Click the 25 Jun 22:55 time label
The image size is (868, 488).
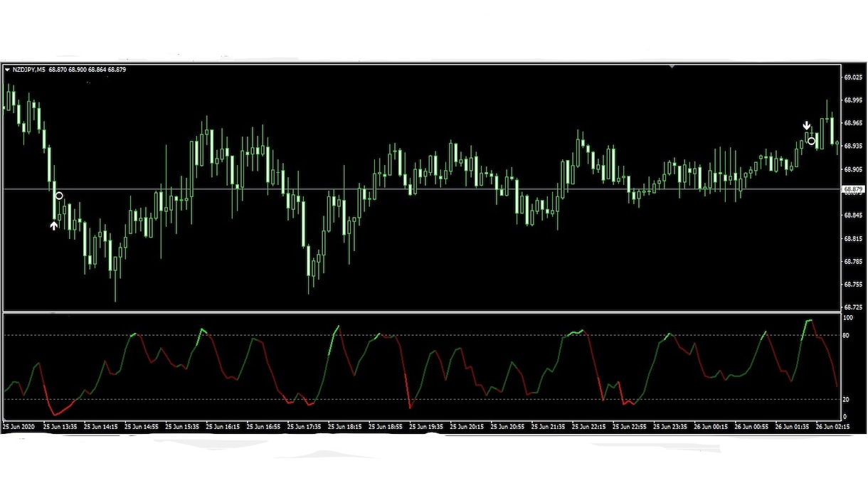630,427
